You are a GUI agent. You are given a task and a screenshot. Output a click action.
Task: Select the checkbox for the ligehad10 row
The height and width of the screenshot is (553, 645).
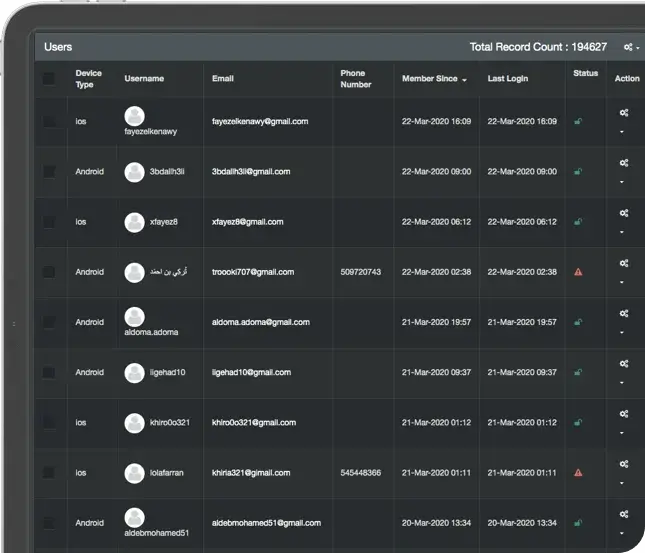(x=49, y=372)
